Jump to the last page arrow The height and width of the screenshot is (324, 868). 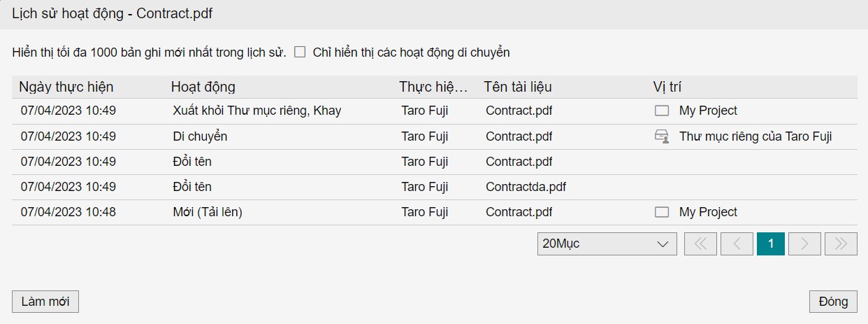coord(841,244)
